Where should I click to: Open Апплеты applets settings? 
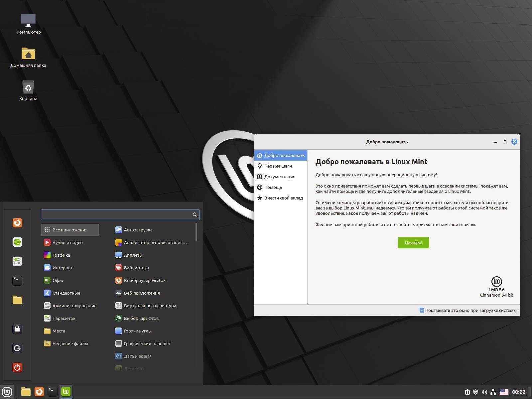[x=153, y=255]
